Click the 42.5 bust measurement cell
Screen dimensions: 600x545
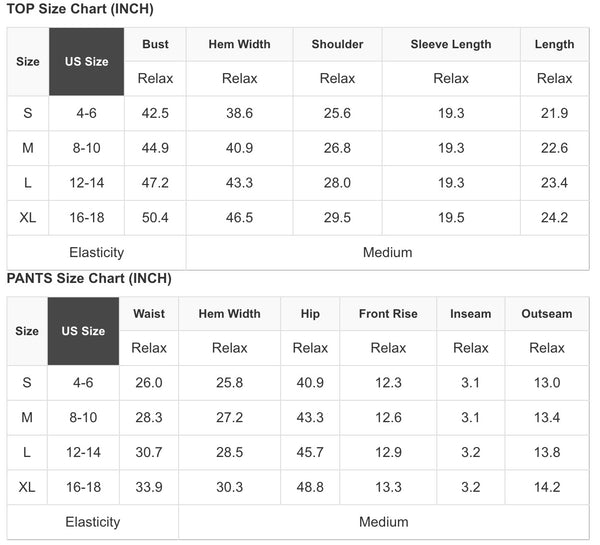155,114
